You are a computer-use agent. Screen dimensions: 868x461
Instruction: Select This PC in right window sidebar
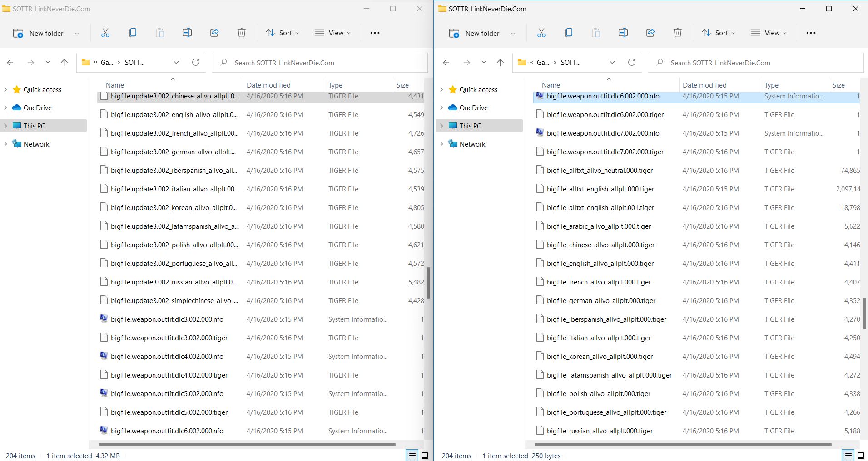pos(470,126)
